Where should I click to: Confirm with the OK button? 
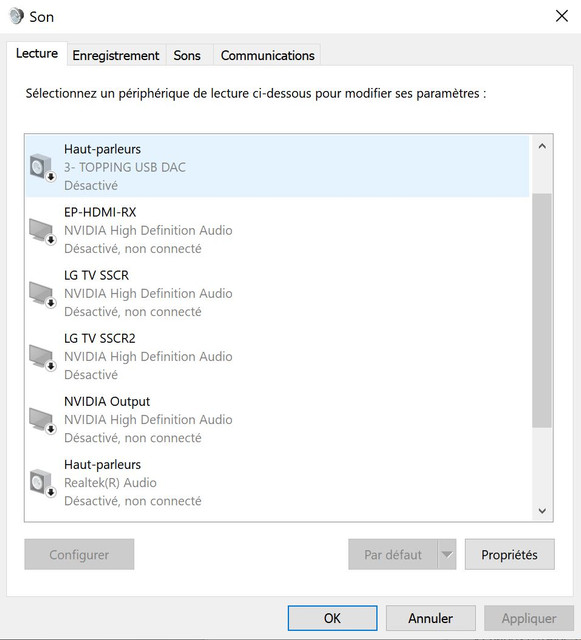332,618
